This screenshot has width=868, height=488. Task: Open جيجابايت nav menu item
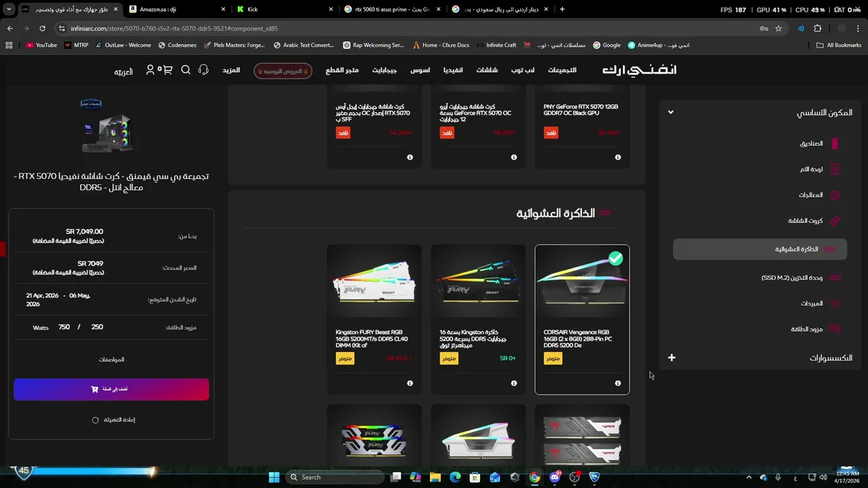[384, 70]
